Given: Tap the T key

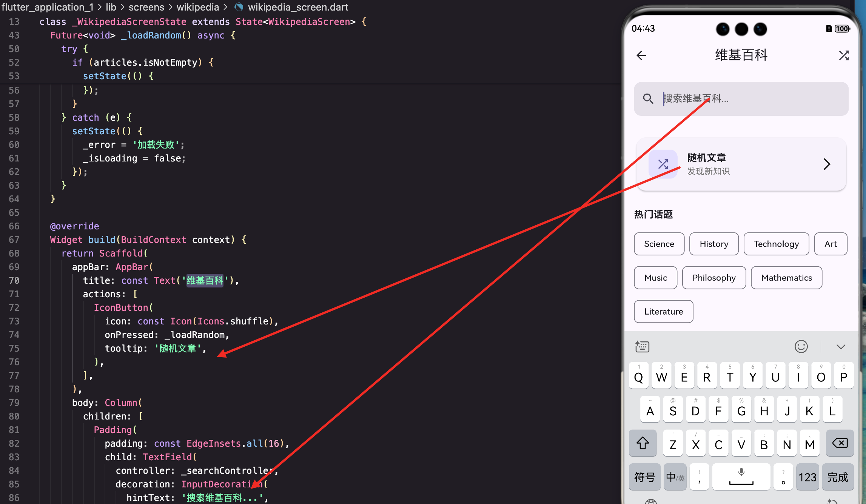Looking at the screenshot, I should click(730, 376).
